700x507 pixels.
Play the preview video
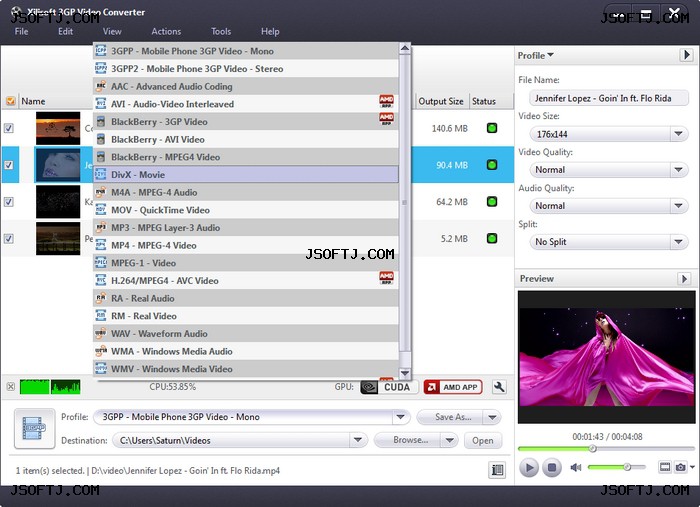(x=529, y=468)
